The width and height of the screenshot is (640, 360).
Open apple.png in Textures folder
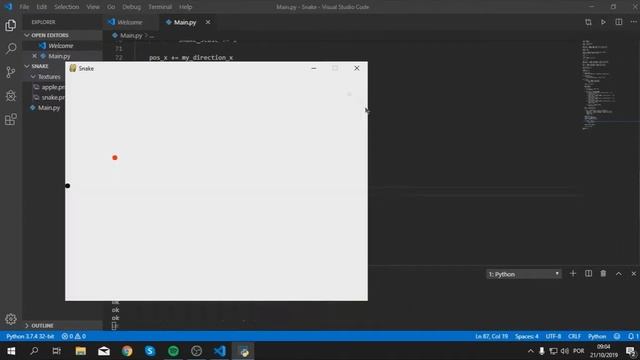click(x=52, y=87)
